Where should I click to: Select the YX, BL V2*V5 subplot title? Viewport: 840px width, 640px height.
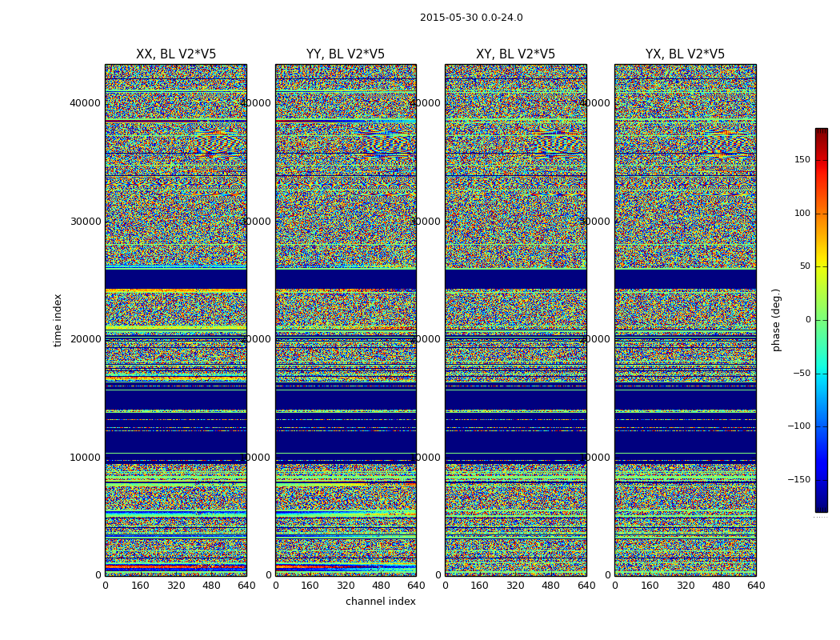pyautogui.click(x=685, y=54)
